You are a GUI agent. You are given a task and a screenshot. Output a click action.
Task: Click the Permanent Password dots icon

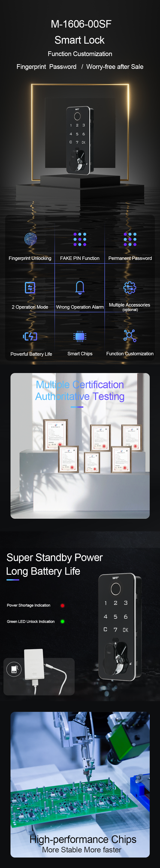(130, 239)
